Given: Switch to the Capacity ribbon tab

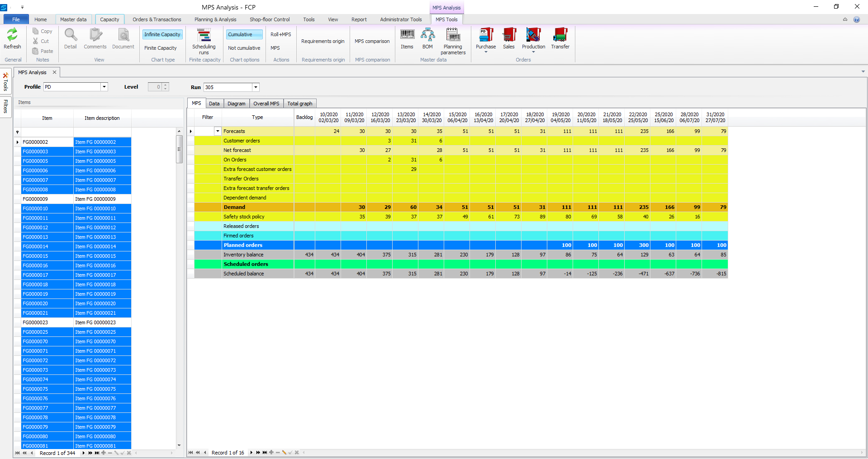Looking at the screenshot, I should point(109,19).
